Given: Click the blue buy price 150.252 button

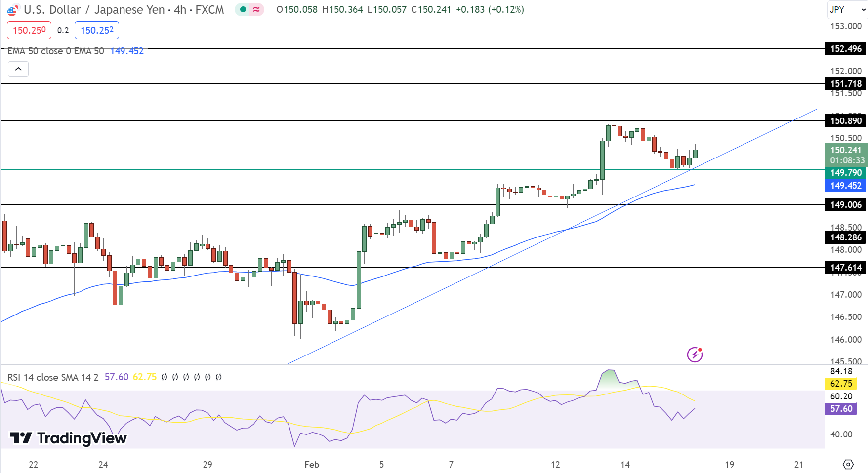Looking at the screenshot, I should point(97,30).
